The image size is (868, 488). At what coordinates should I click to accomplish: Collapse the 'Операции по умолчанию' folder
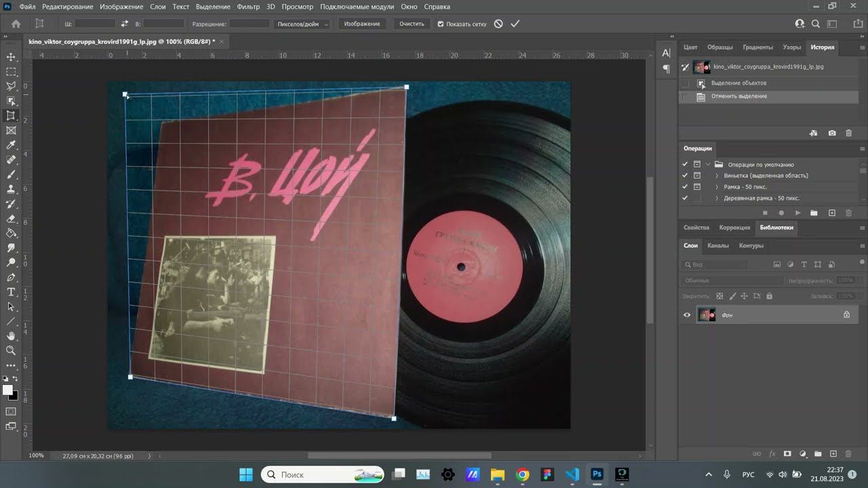pyautogui.click(x=708, y=165)
